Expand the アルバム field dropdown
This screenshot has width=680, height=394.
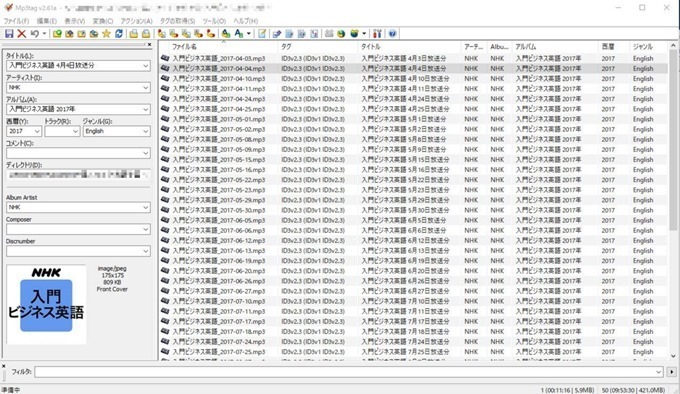146,109
